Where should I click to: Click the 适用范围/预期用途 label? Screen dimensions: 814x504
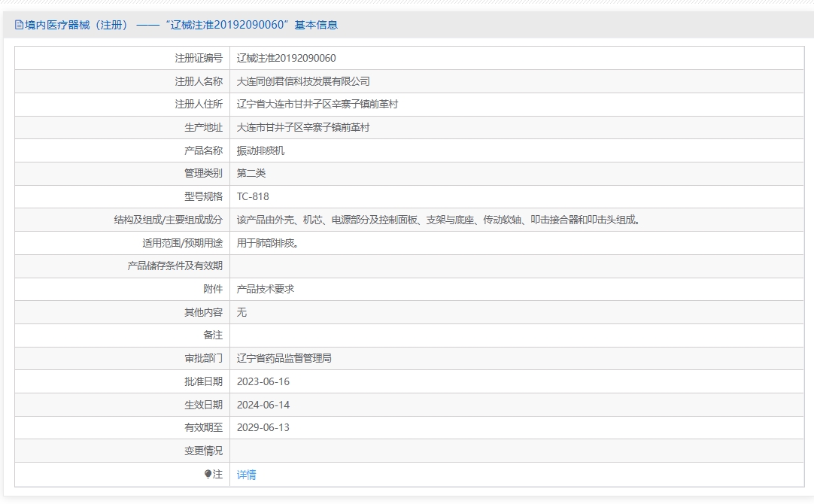(182, 243)
